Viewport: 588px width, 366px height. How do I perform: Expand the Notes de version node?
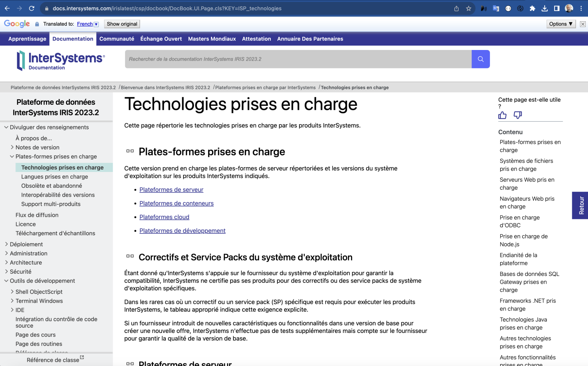point(12,147)
